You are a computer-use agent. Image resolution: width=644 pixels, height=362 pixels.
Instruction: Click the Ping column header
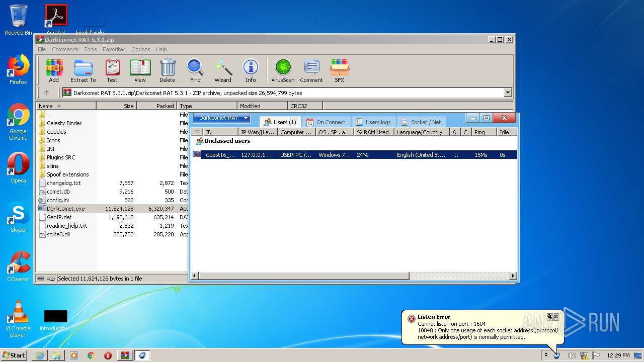click(484, 132)
